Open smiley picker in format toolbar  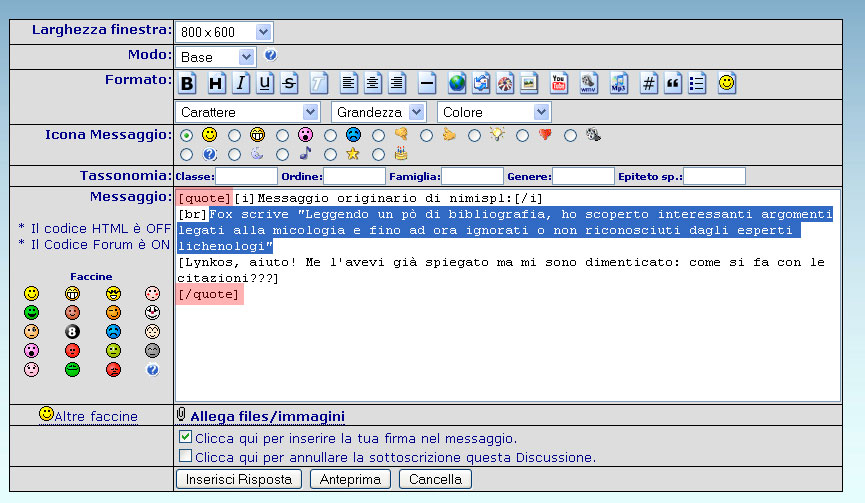coord(727,83)
